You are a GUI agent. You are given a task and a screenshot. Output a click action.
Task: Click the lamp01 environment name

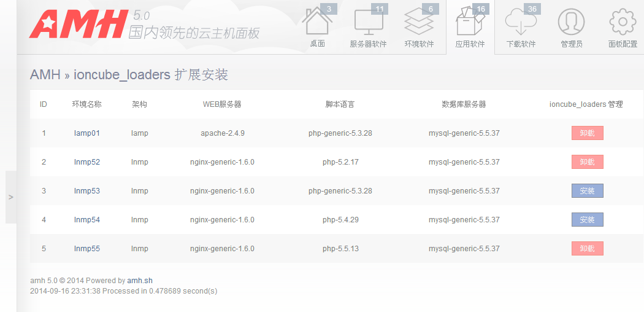point(86,133)
